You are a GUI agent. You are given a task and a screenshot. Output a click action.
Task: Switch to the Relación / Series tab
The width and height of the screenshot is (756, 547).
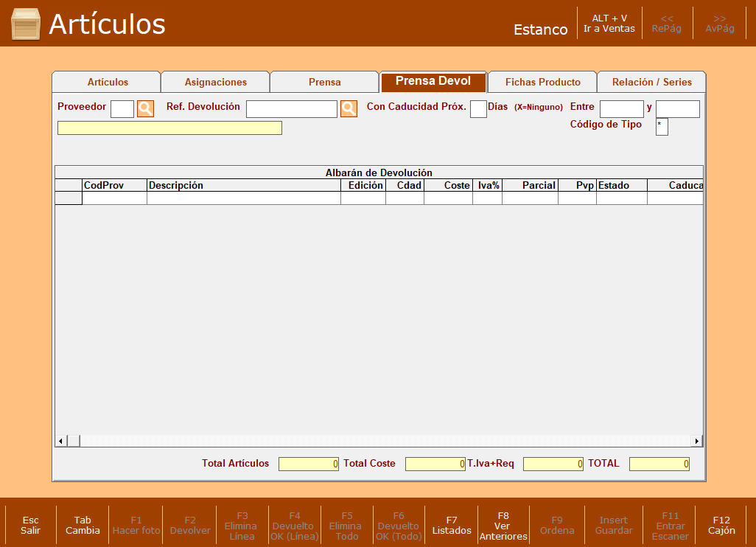pyautogui.click(x=651, y=82)
